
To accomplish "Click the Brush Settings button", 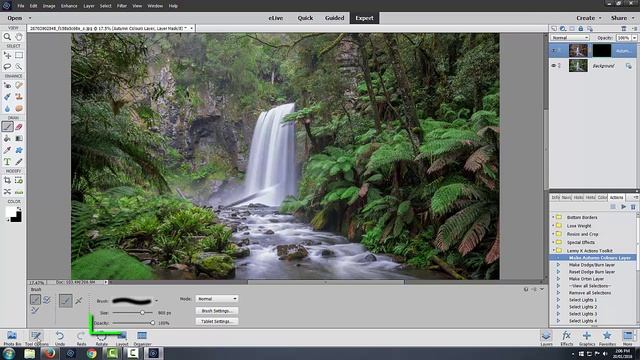I will coord(217,311).
